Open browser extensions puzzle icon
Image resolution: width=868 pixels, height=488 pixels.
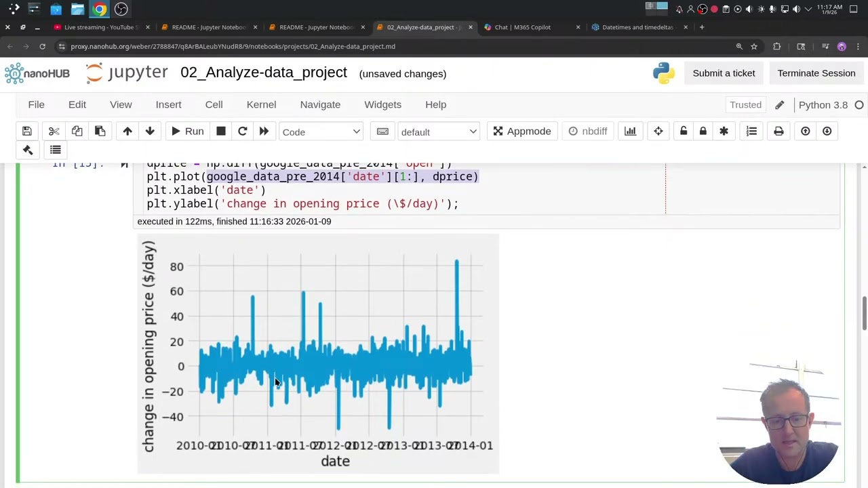coord(777,47)
